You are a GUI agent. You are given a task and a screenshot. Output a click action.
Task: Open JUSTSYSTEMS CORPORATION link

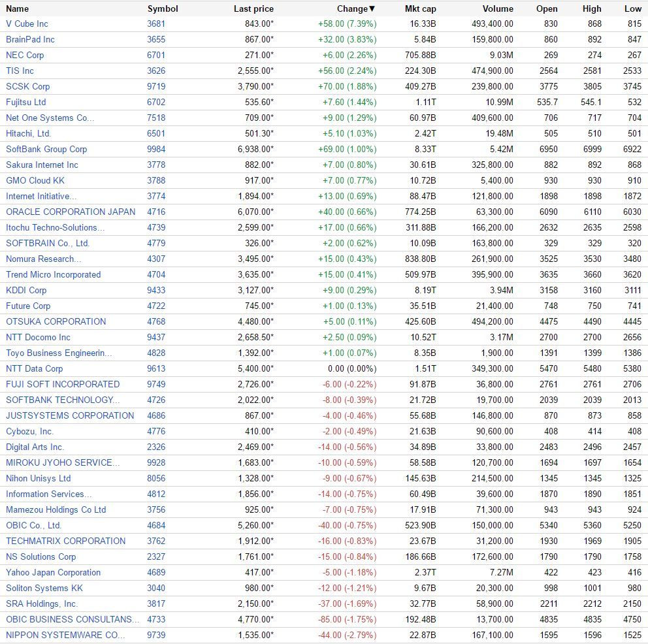click(x=70, y=417)
